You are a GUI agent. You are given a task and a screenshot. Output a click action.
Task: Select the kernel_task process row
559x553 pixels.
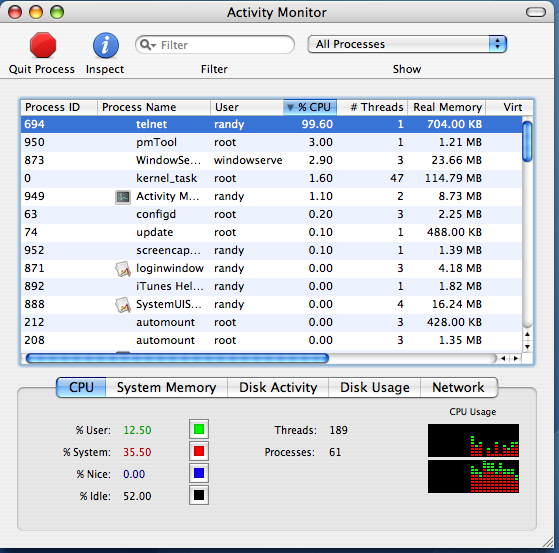(271, 179)
